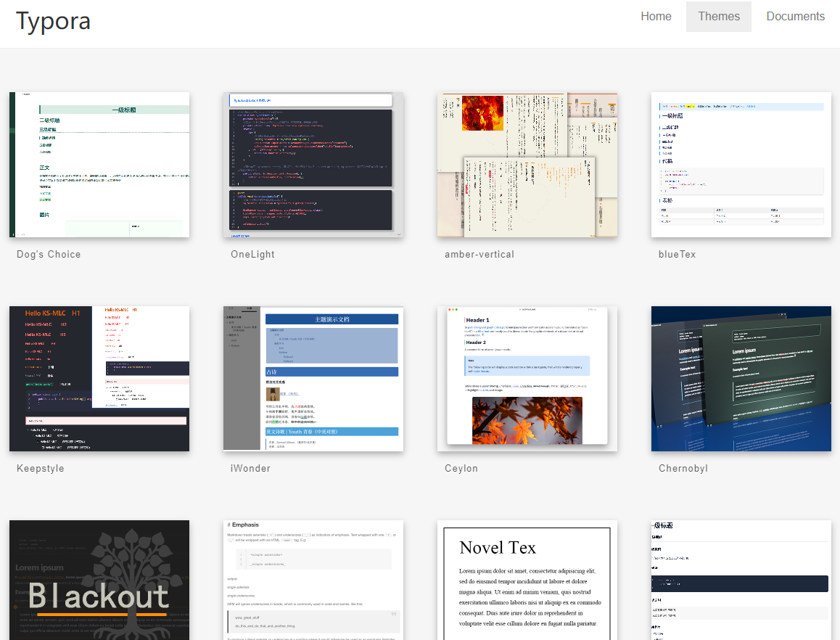The image size is (840, 640).
Task: Click the Dog's Choice title text
Action: (49, 255)
